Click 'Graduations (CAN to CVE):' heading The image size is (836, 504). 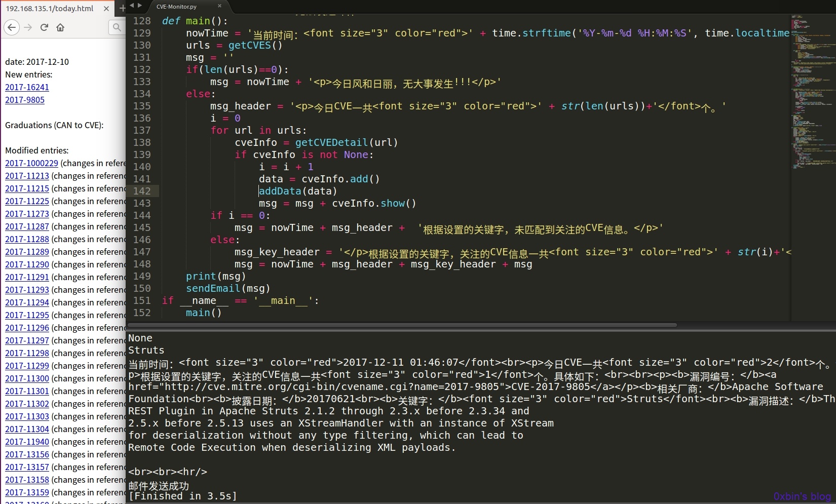pyautogui.click(x=54, y=125)
